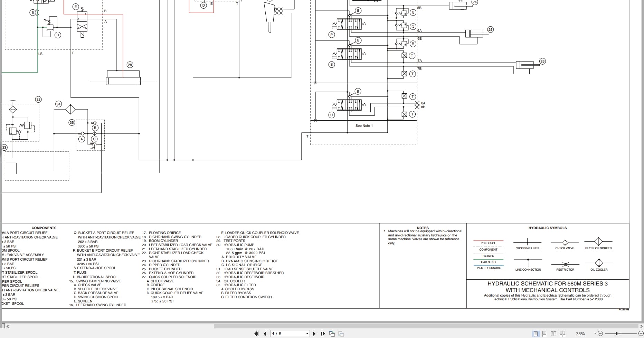Enable single page view mode
The image size is (644, 338).
(x=536, y=334)
